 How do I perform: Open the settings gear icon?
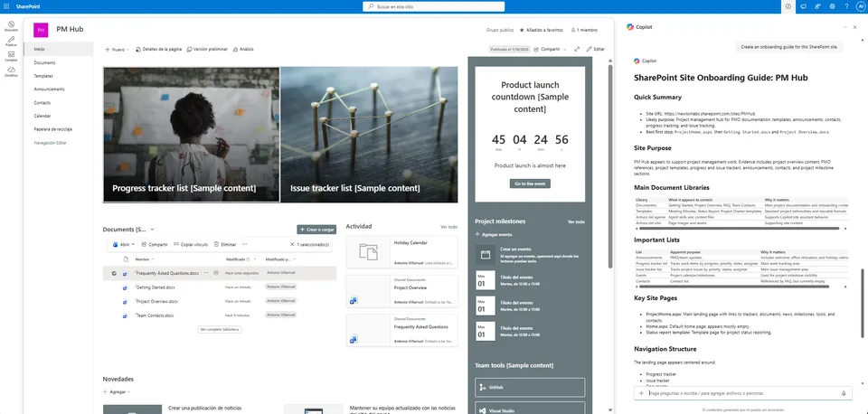point(832,6)
